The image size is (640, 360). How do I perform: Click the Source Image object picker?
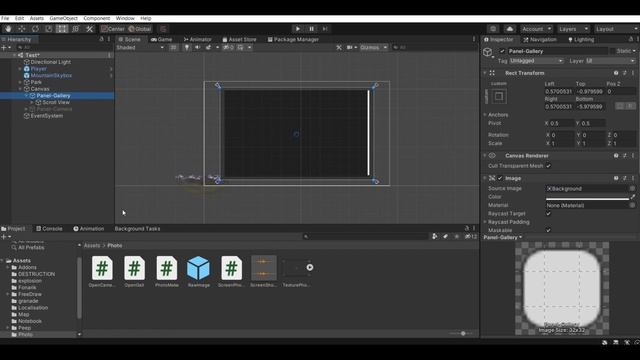pyautogui.click(x=632, y=189)
